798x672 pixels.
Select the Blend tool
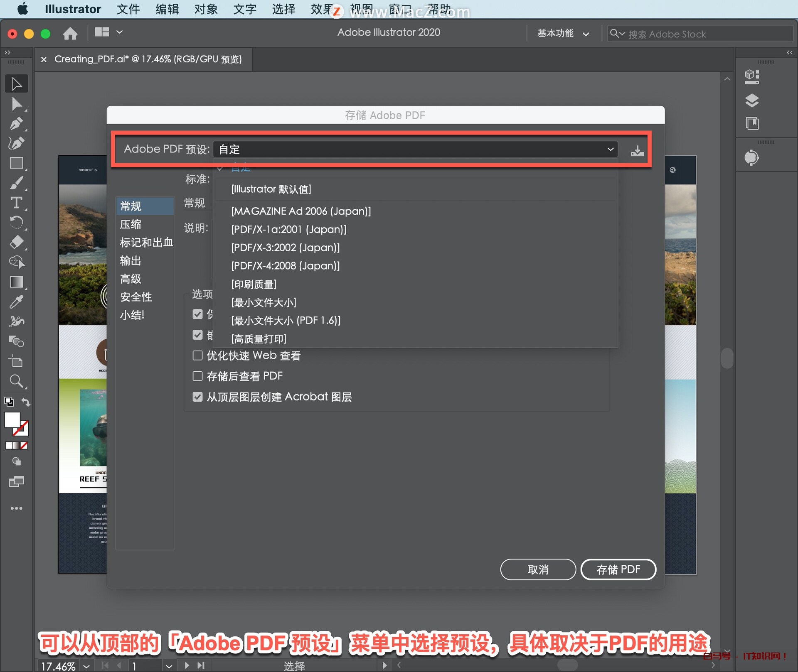click(17, 341)
